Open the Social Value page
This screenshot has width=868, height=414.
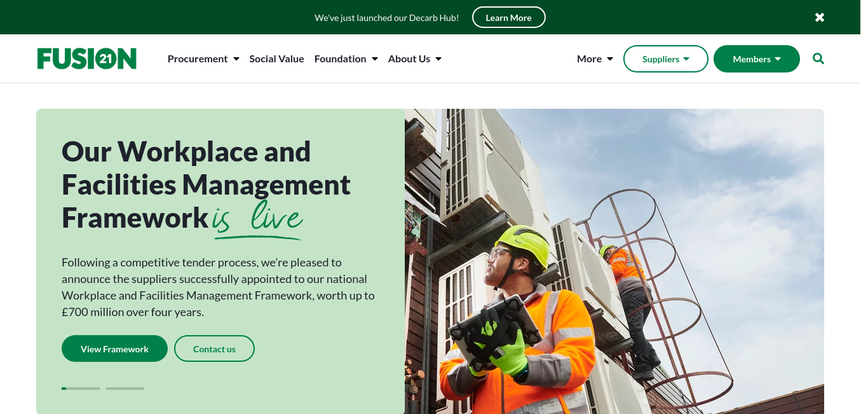point(276,59)
